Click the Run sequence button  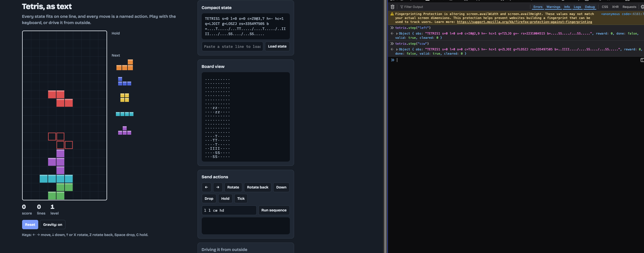click(274, 210)
